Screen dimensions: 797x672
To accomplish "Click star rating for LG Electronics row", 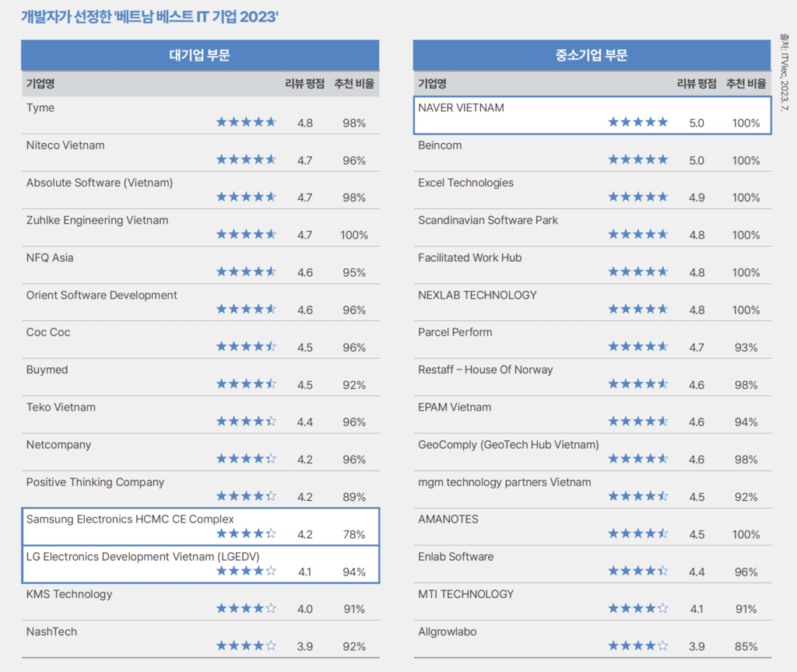I will (246, 571).
